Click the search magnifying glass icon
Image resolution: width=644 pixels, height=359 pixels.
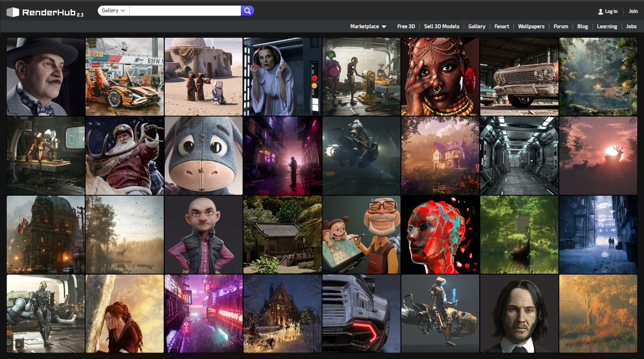(247, 10)
